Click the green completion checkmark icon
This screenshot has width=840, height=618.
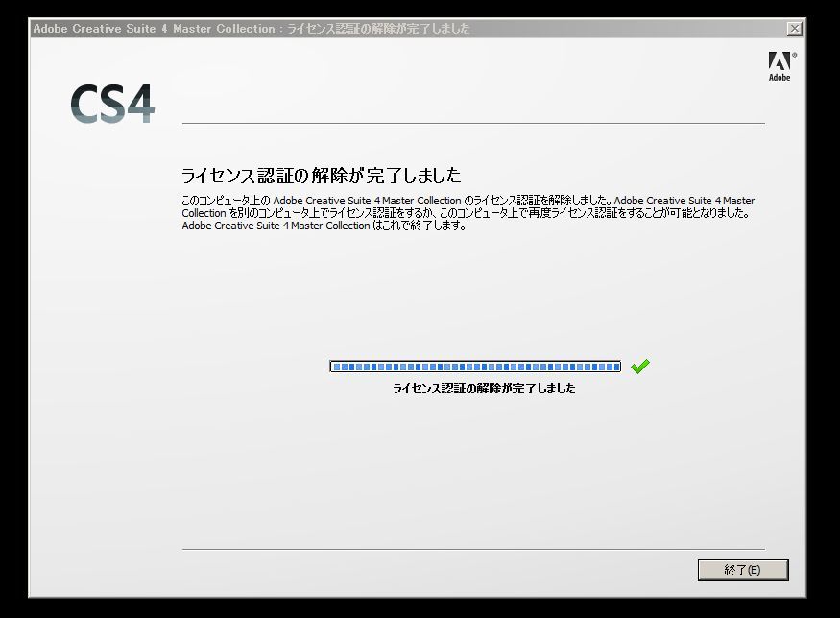pyautogui.click(x=640, y=367)
